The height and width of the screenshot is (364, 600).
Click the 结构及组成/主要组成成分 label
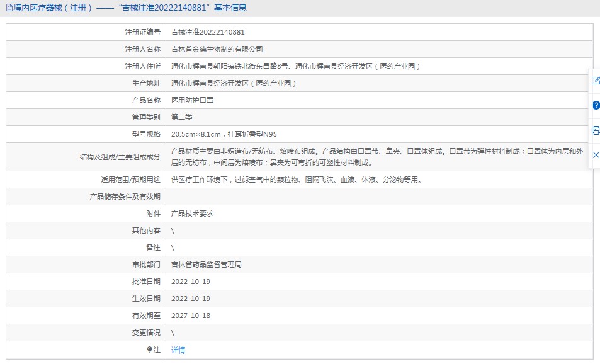(x=120, y=157)
